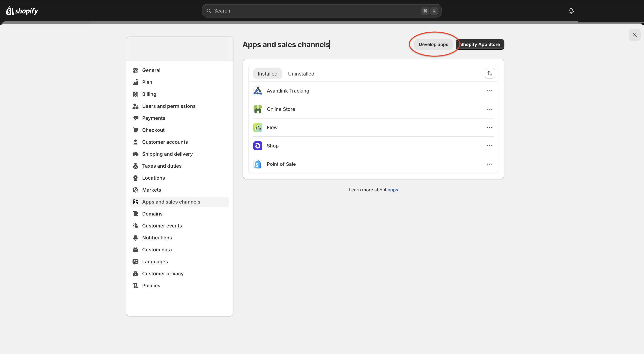
Task: Open more options for Online Store
Action: (489, 109)
